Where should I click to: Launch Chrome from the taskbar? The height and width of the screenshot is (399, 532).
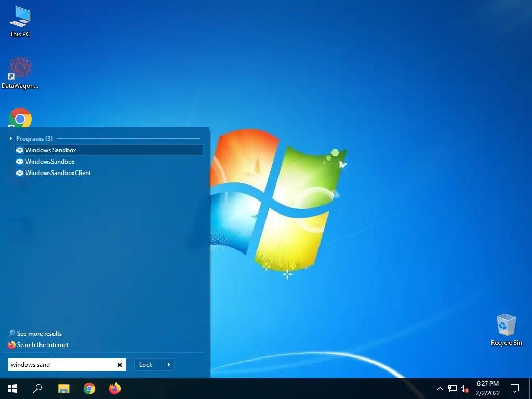[89, 389]
